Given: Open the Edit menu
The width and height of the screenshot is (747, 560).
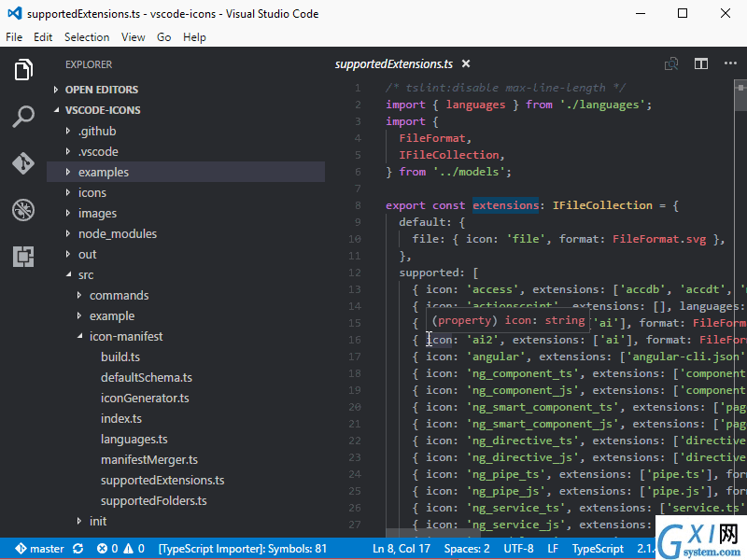Looking at the screenshot, I should [x=43, y=37].
